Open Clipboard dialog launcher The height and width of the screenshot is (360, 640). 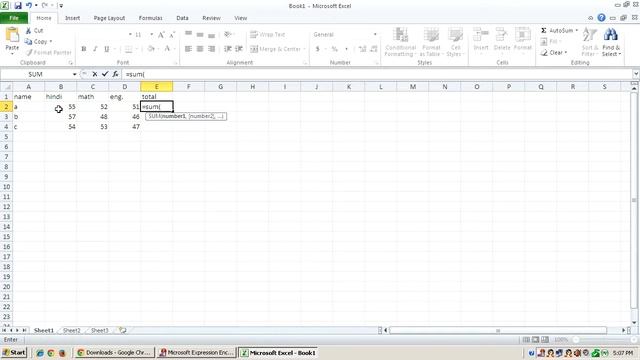pyautogui.click(x=70, y=63)
